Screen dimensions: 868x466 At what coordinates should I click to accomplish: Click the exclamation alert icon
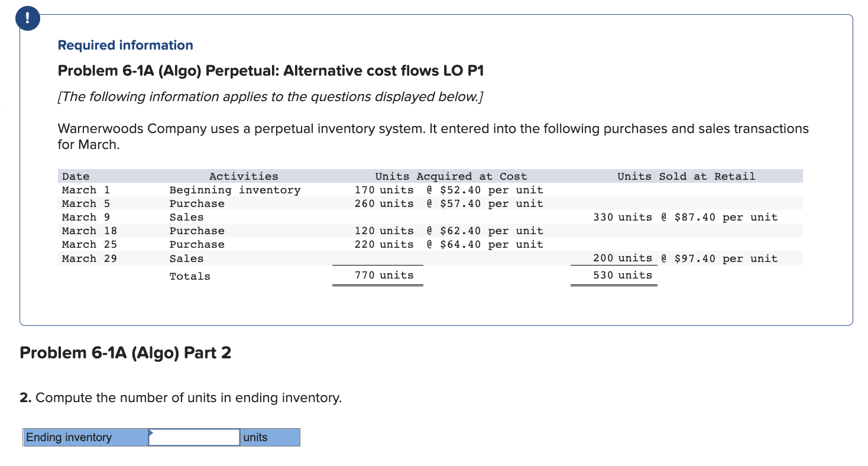click(29, 19)
